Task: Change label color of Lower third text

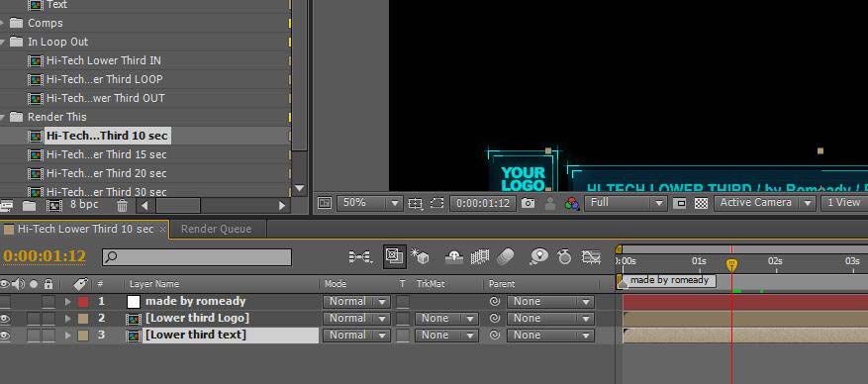Action: pyautogui.click(x=83, y=335)
